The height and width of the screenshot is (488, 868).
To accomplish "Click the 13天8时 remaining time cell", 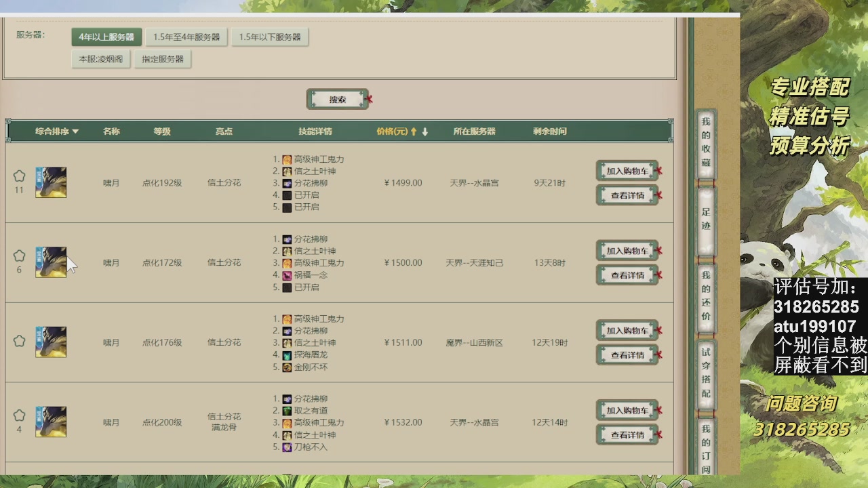I will (549, 263).
